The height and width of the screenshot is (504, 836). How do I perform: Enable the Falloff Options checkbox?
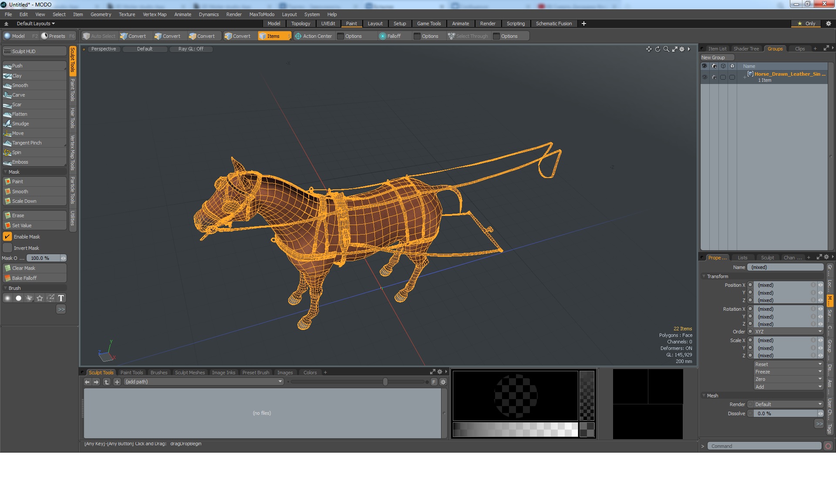417,36
